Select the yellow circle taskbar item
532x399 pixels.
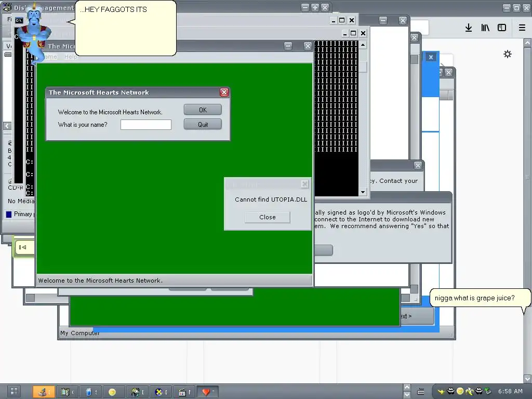click(x=113, y=392)
